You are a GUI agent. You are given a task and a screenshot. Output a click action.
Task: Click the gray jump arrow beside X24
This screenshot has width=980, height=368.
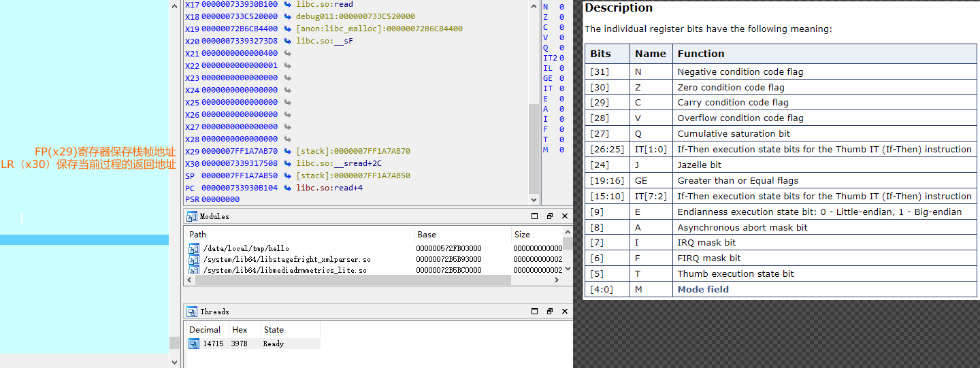(288, 90)
